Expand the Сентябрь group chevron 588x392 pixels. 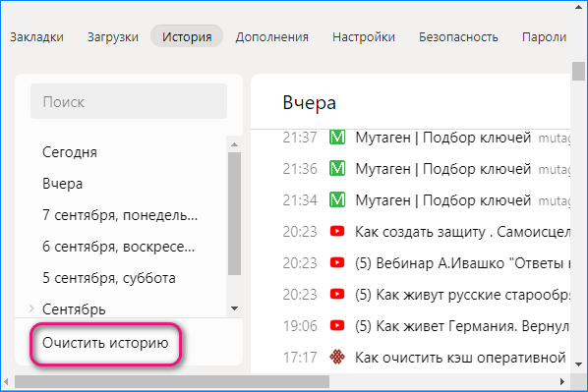pos(31,308)
